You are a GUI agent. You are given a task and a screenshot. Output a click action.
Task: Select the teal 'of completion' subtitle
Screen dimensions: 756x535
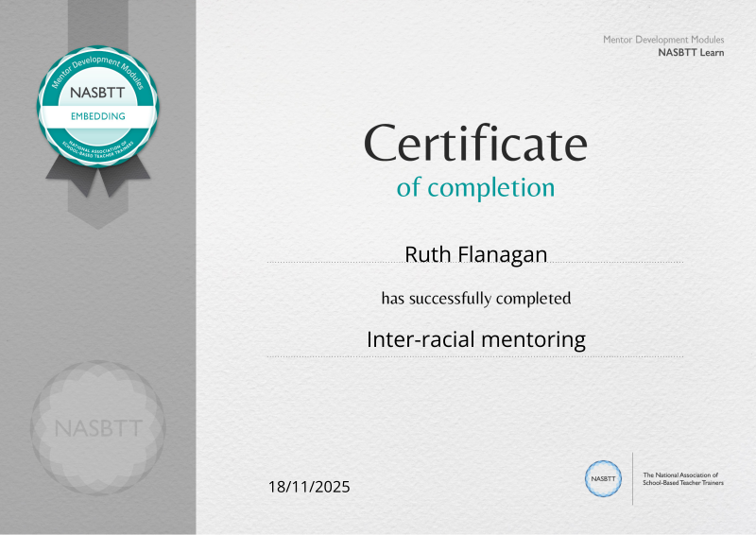(475, 187)
